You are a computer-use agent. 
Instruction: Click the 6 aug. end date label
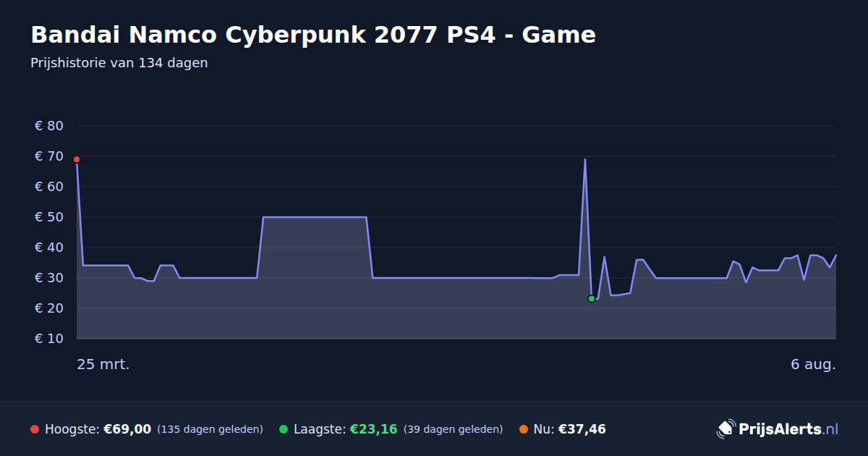pyautogui.click(x=813, y=364)
